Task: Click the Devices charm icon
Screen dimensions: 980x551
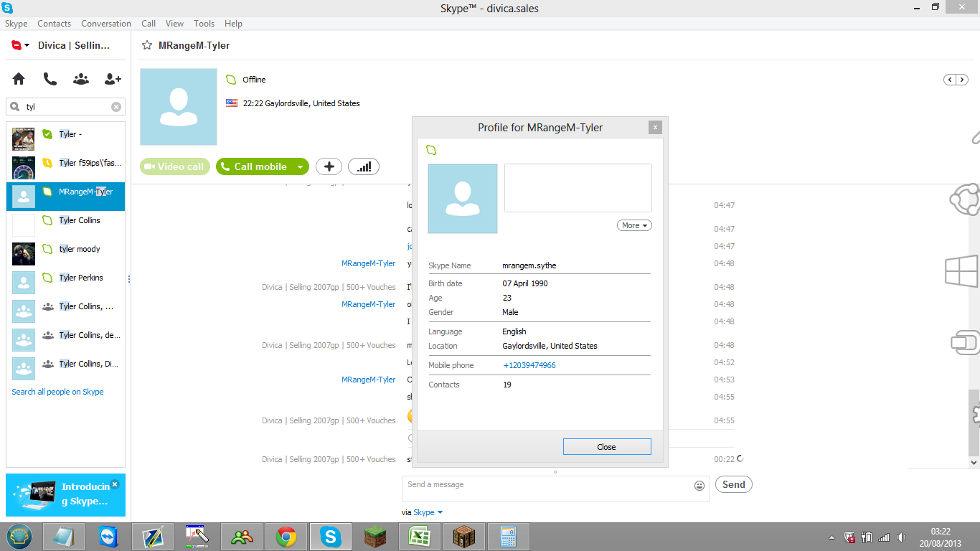Action: 965,342
